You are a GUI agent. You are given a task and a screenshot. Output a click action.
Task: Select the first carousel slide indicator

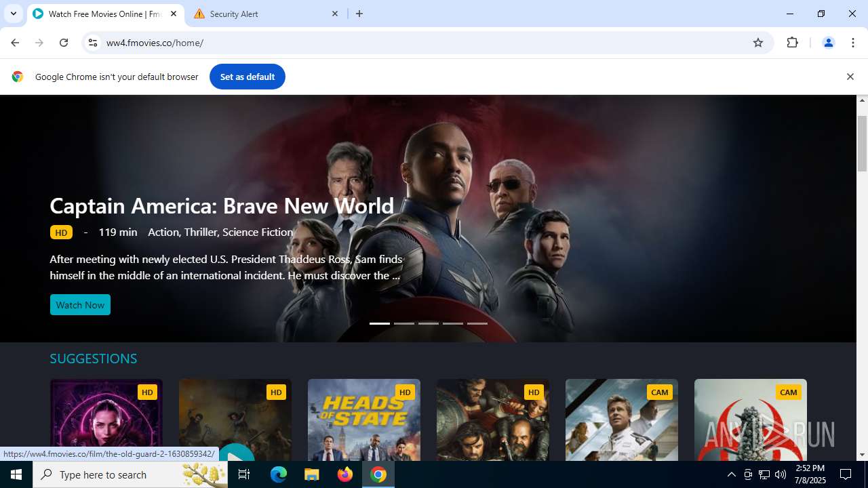(x=380, y=323)
